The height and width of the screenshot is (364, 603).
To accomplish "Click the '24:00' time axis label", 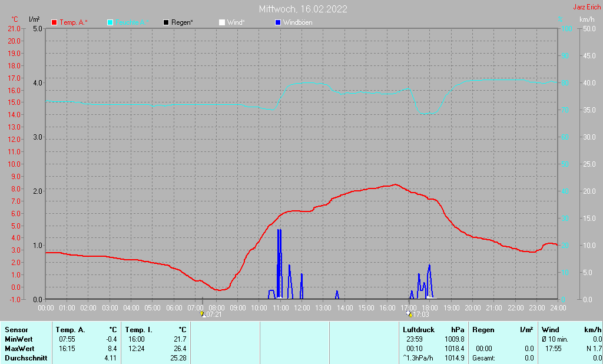I will pyautogui.click(x=558, y=308).
